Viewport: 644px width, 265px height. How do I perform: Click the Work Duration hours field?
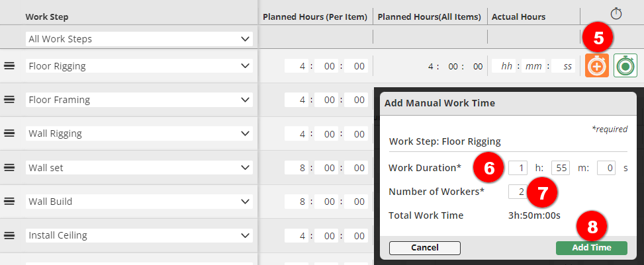click(x=518, y=168)
